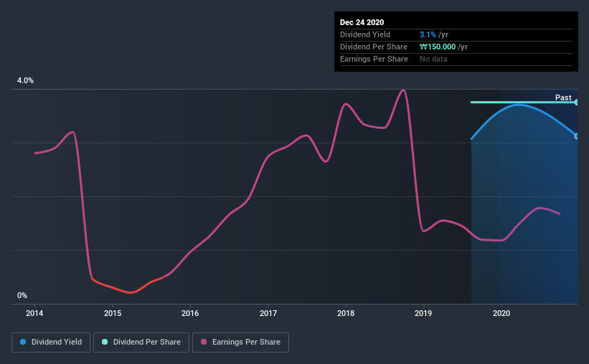
Task: Click the "Past" label above the chart
Action: pyautogui.click(x=563, y=97)
